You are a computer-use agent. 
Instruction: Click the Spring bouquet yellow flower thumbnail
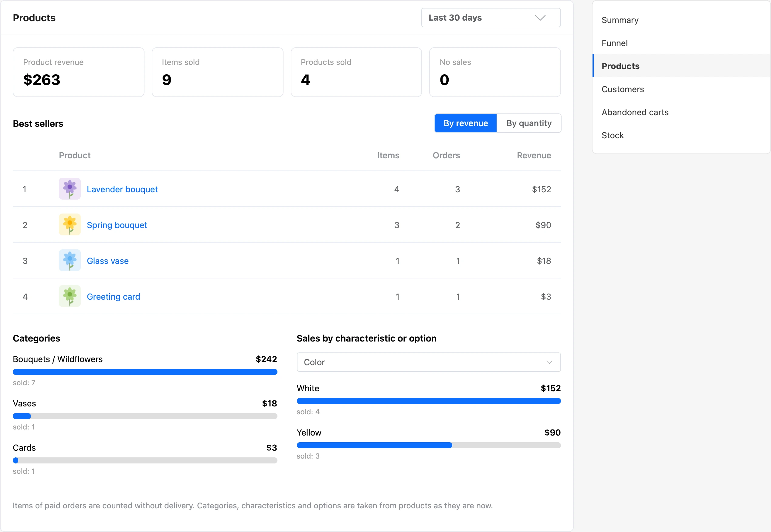tap(70, 224)
